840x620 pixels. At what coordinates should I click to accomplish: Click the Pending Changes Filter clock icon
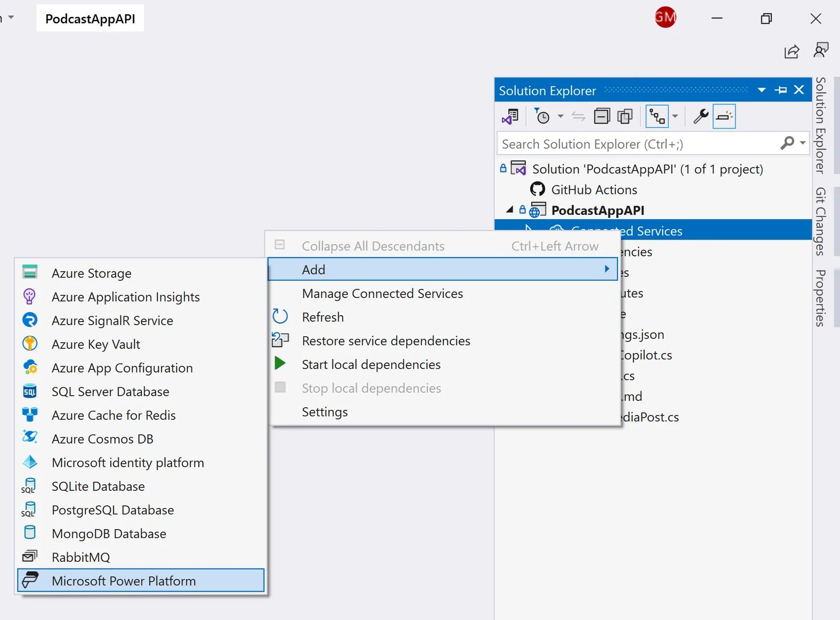[x=542, y=116]
